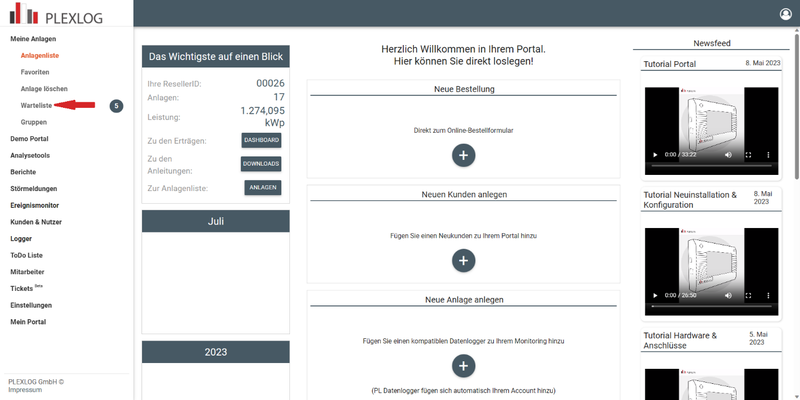Click plus icon under Neue Anlage anlegen
Viewport: 800px width, 400px height.
coord(463,366)
